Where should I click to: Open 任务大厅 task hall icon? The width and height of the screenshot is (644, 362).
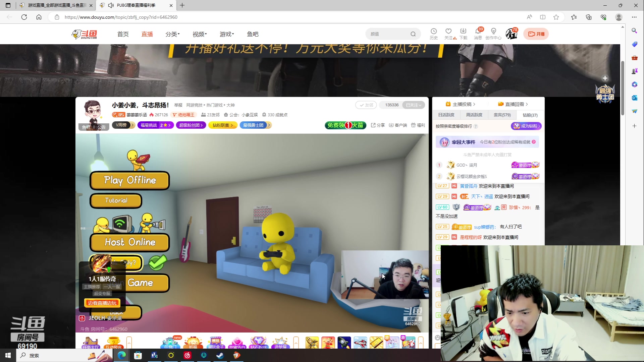pyautogui.click(x=91, y=343)
